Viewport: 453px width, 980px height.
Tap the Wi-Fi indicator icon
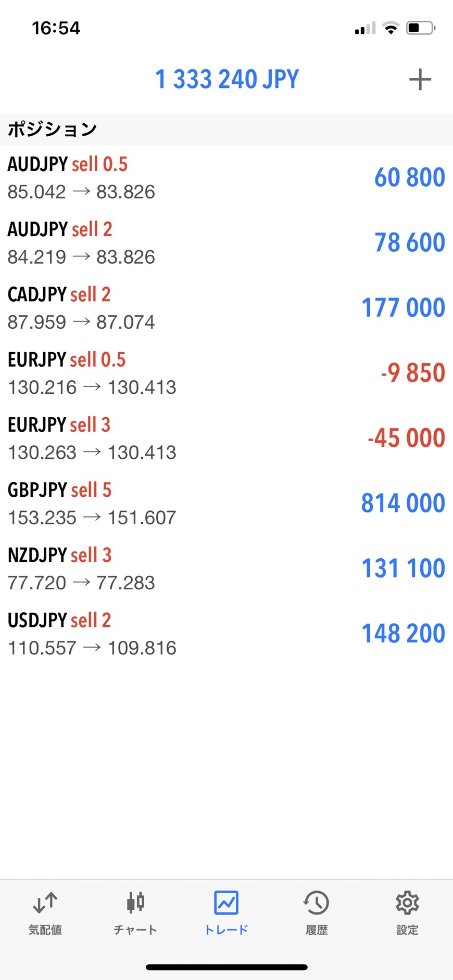point(391,28)
